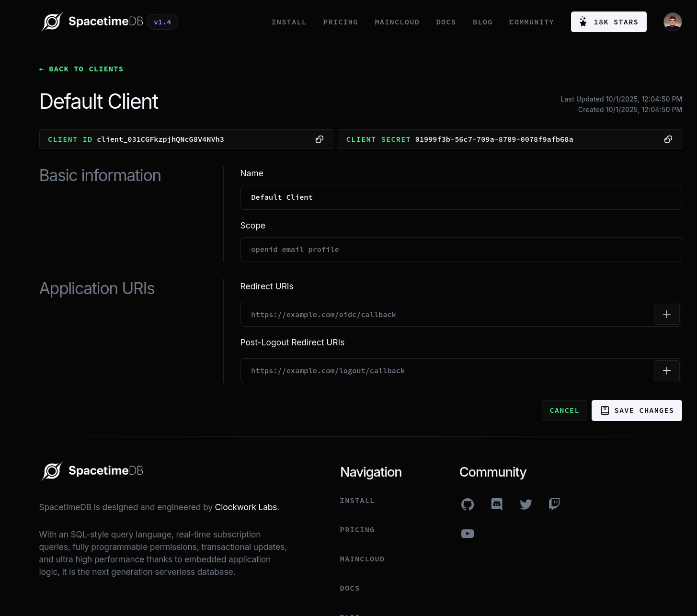Open the Twitter icon in Community section
This screenshot has height=616, width=697.
pyautogui.click(x=526, y=504)
